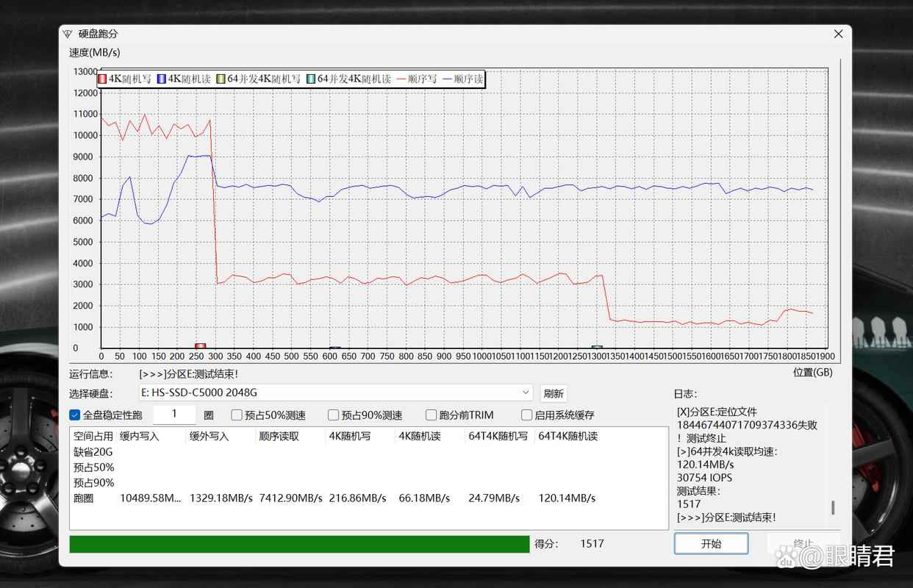The width and height of the screenshot is (913, 588).
Task: Click the blue 4K随机读 legend icon
Action: pyautogui.click(x=162, y=79)
